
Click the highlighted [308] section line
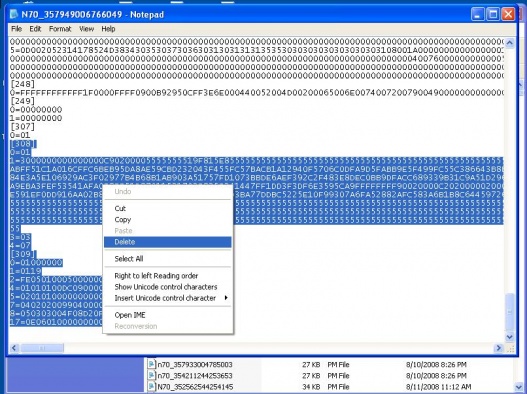(x=23, y=144)
